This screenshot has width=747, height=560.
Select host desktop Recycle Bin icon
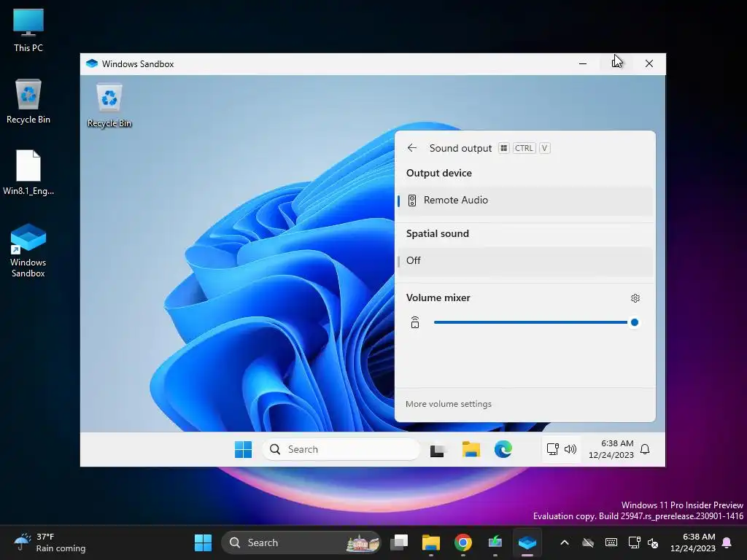point(28,101)
